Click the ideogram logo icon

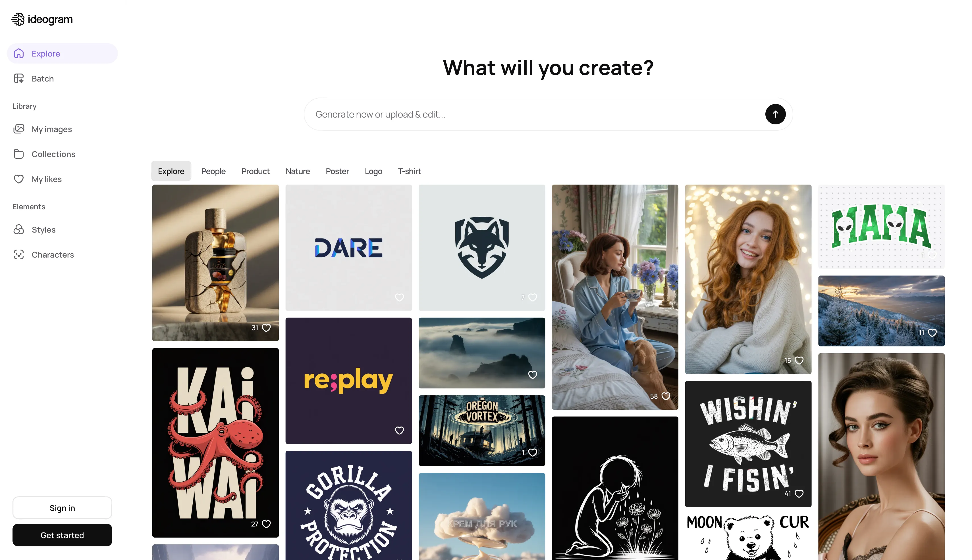[x=18, y=19]
